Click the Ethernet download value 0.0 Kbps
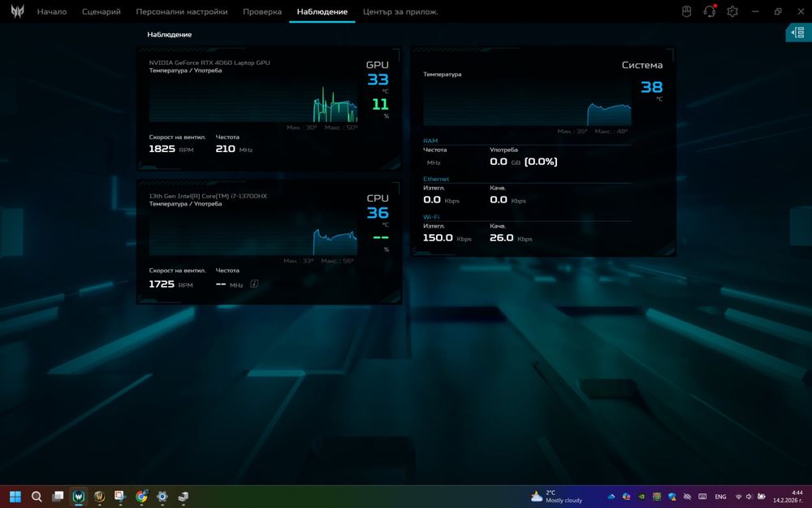The width and height of the screenshot is (812, 508). pos(441,200)
